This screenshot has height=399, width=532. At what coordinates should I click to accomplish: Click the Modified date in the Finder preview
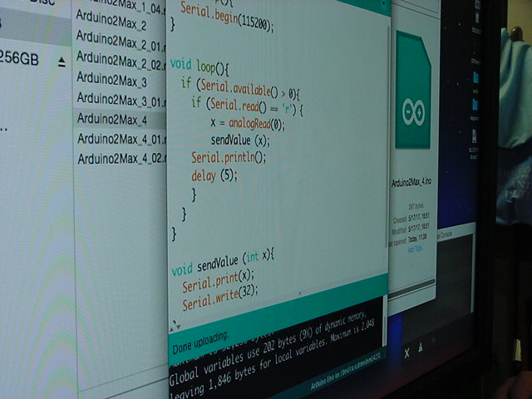pyautogui.click(x=419, y=228)
